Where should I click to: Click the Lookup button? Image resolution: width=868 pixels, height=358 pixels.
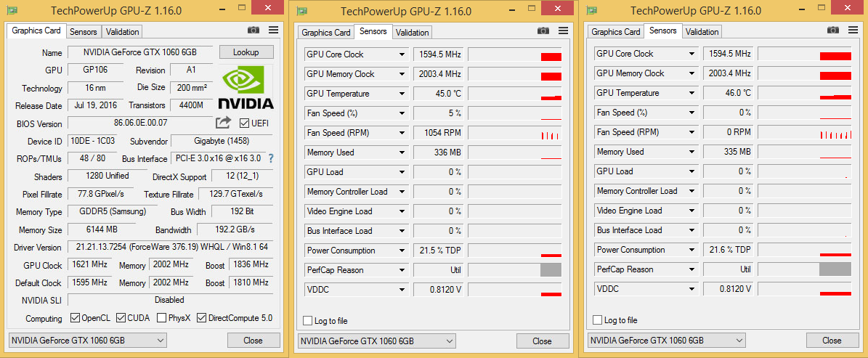246,52
